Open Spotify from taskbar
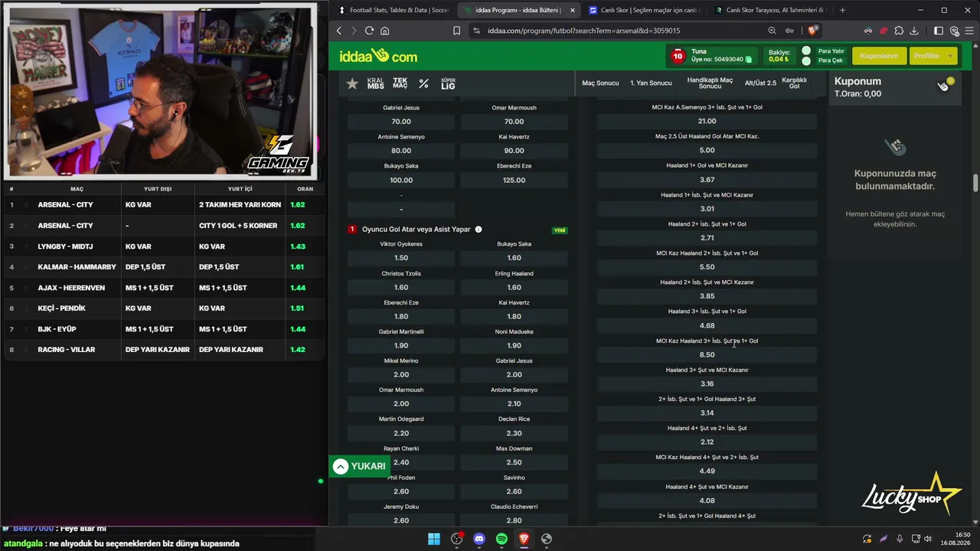This screenshot has height=551, width=980. click(501, 539)
